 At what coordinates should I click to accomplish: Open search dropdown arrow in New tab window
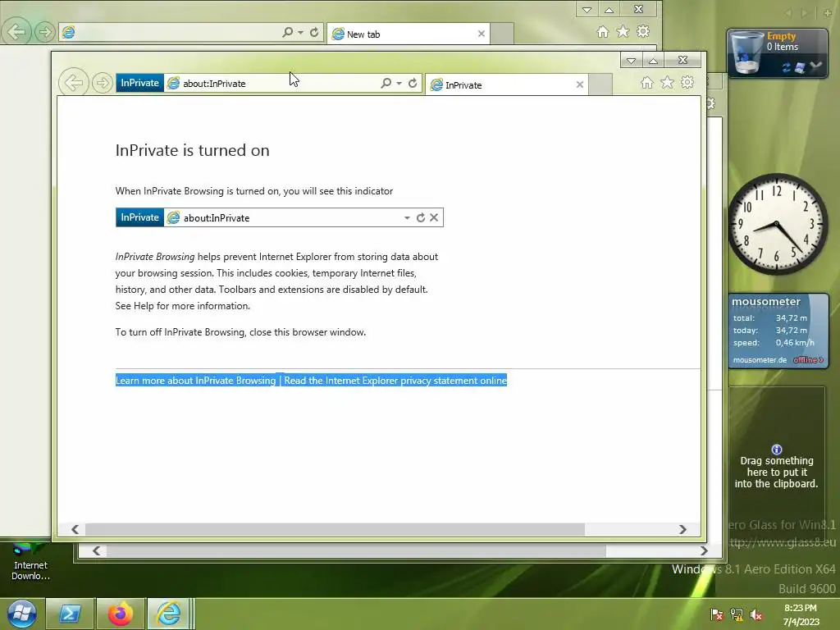[300, 32]
